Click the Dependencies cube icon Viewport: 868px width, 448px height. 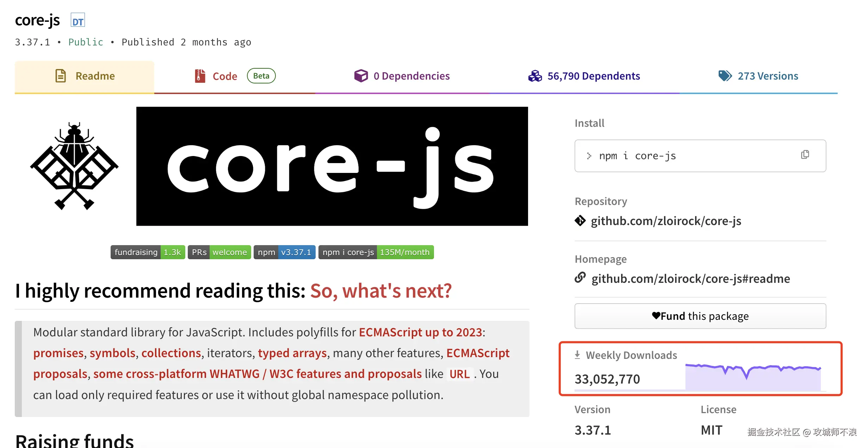[x=361, y=76]
